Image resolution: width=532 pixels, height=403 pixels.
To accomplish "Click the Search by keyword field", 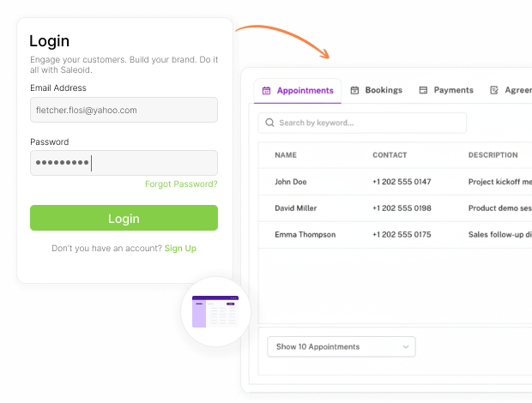I will (362, 123).
